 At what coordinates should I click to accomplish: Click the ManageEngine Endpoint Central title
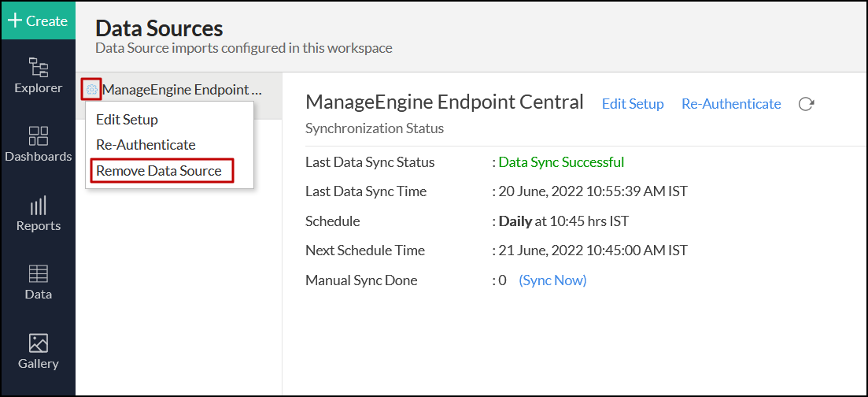(x=445, y=102)
